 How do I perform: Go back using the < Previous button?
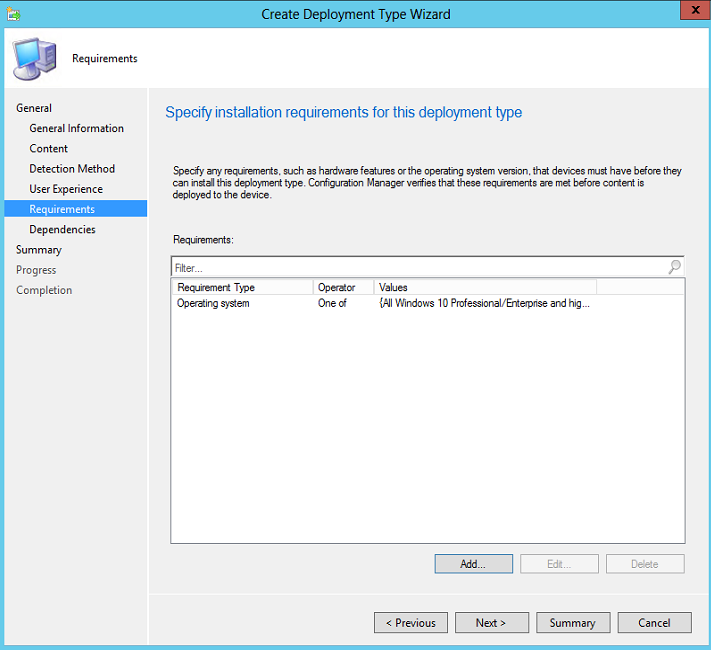[x=411, y=623]
